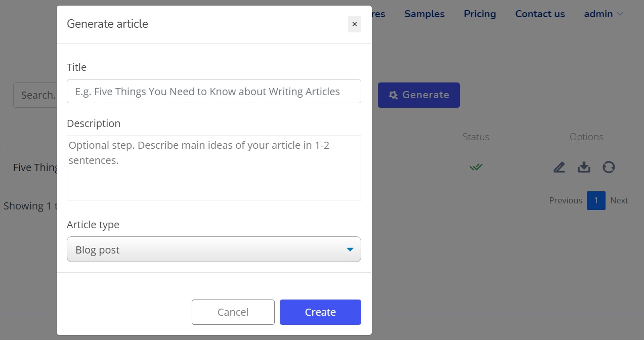Viewport: 644px width, 340px height.
Task: Click the edit pencil icon
Action: [559, 167]
